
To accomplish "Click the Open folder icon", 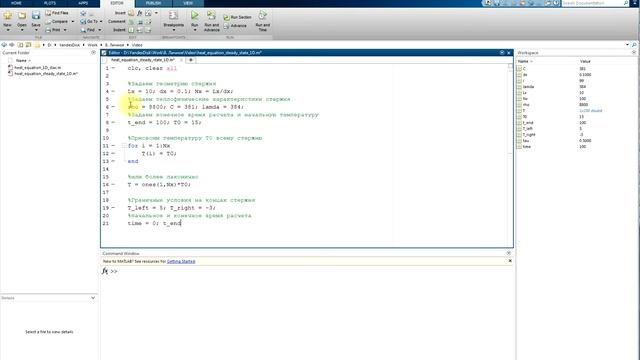I will pyautogui.click(x=22, y=16).
